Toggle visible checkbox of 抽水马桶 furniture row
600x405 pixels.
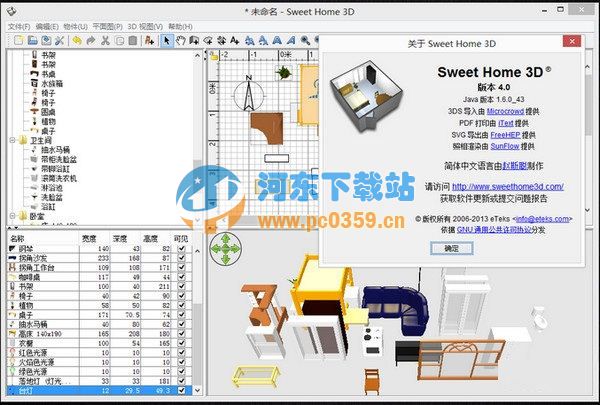(182, 324)
